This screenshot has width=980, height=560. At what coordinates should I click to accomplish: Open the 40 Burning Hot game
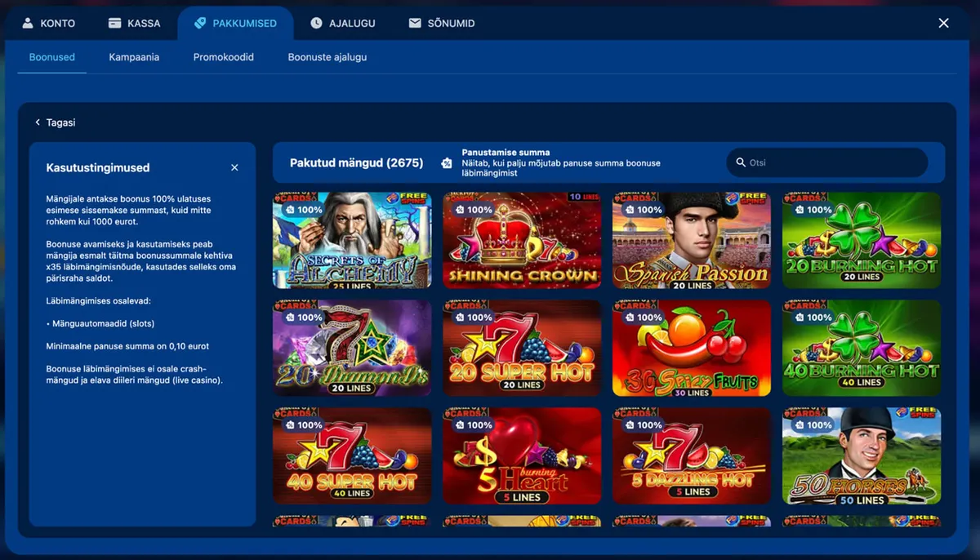862,349
